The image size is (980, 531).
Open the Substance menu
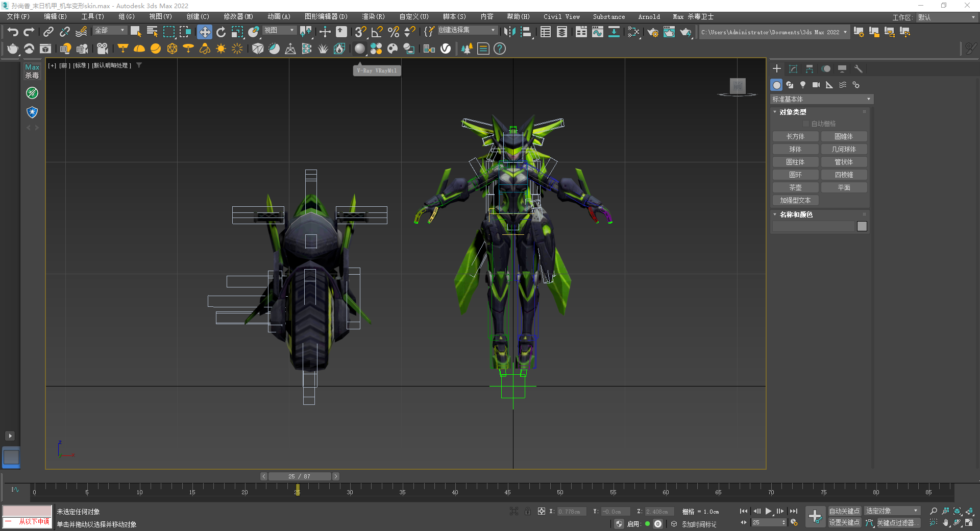(x=609, y=17)
